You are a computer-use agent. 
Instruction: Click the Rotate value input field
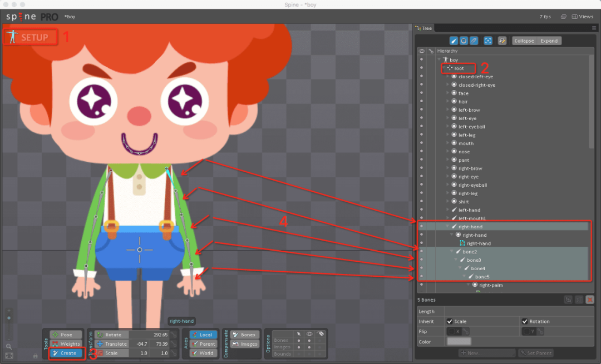pos(150,335)
